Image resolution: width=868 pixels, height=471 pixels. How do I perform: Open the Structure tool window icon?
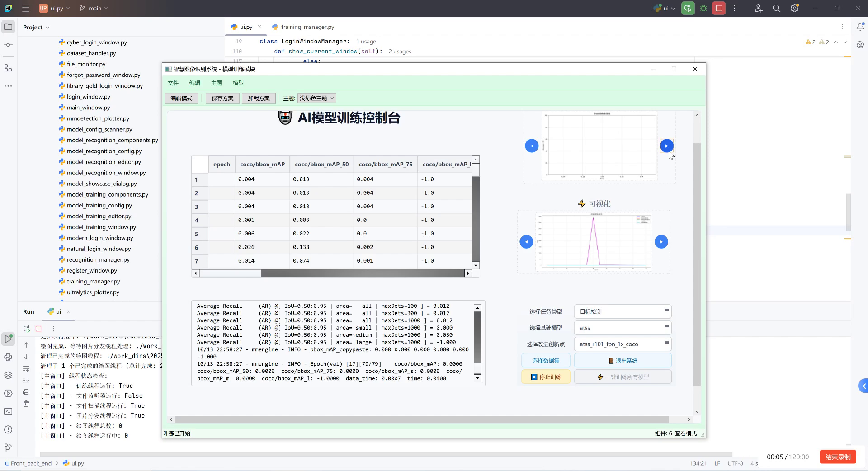click(8, 68)
